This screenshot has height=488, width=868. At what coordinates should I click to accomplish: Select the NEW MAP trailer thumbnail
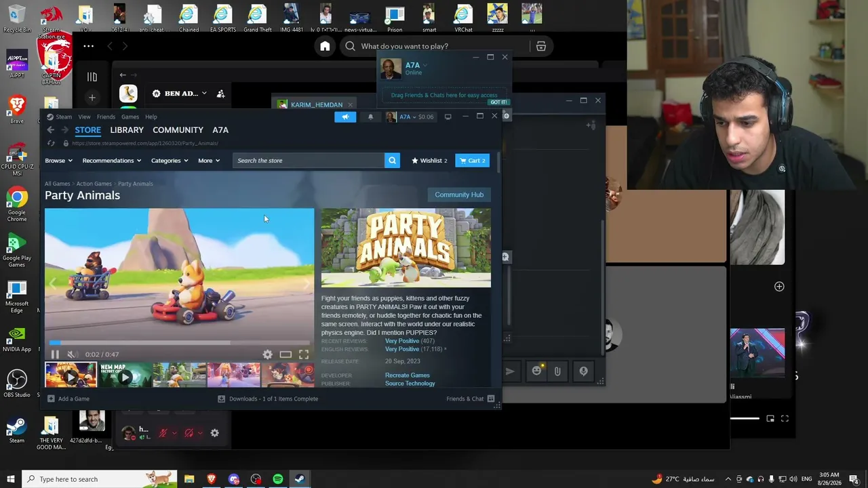[x=125, y=375]
